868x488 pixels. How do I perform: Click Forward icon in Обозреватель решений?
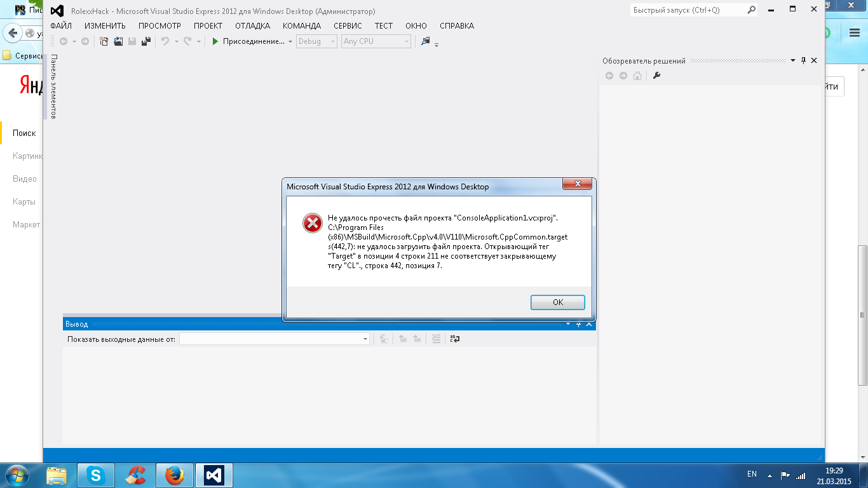pyautogui.click(x=623, y=76)
